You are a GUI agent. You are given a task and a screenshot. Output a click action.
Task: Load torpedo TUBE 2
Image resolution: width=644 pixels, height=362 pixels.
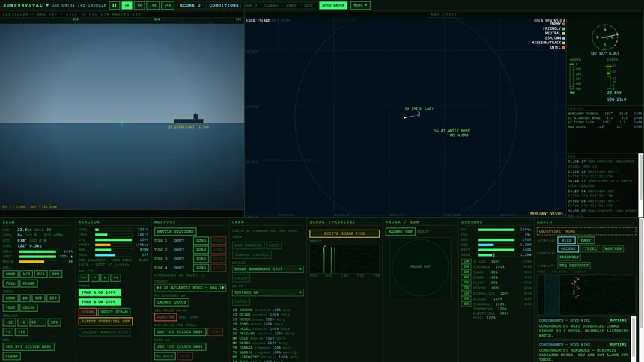tap(201, 250)
